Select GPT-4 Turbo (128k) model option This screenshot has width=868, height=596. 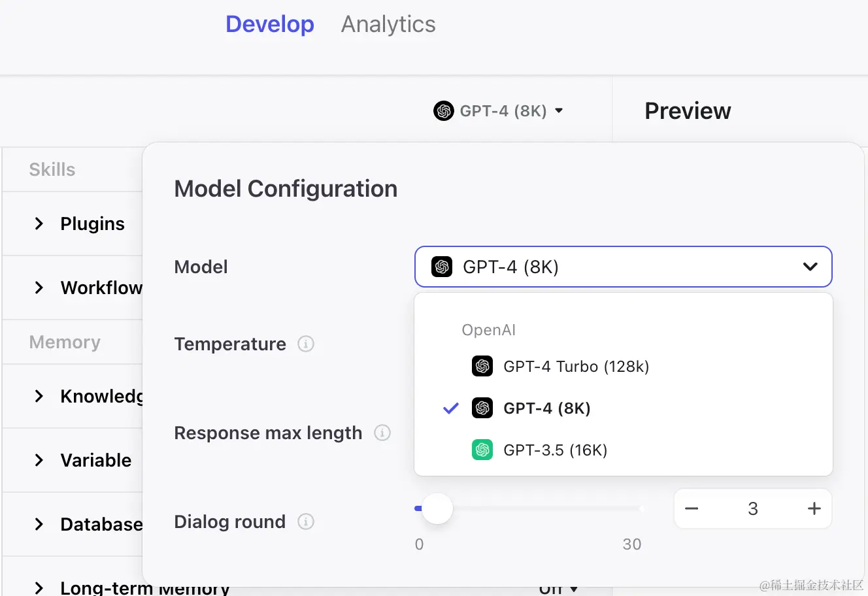576,367
